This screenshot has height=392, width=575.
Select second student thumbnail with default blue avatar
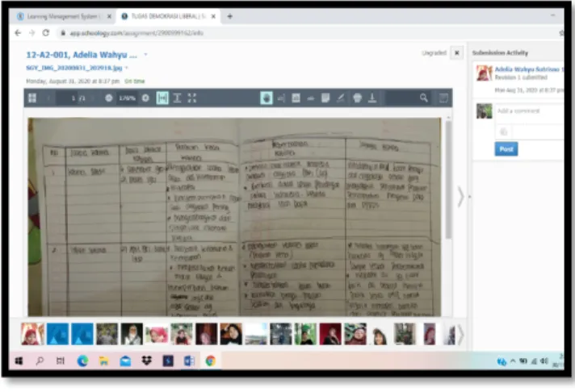pos(57,334)
